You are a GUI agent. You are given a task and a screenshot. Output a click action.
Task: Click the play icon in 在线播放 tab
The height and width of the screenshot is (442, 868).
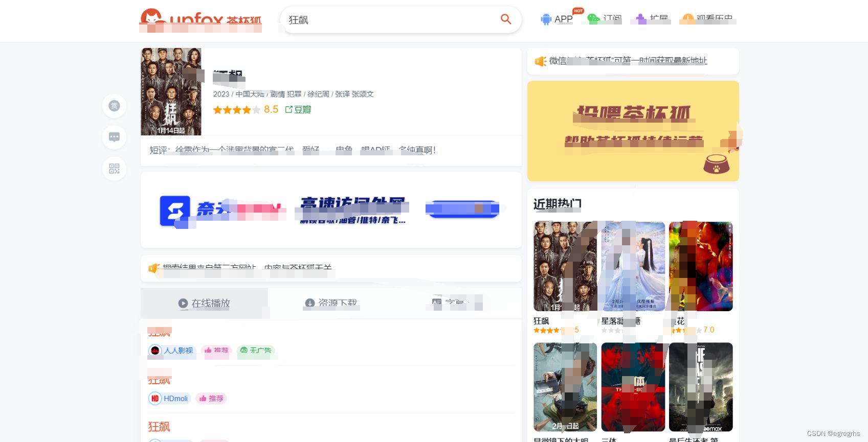(x=183, y=303)
